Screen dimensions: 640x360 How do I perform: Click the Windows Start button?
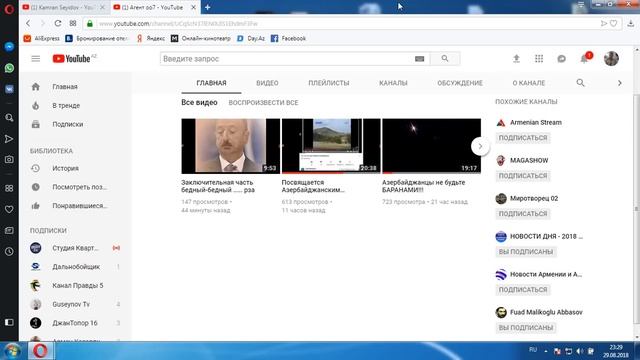click(x=12, y=351)
